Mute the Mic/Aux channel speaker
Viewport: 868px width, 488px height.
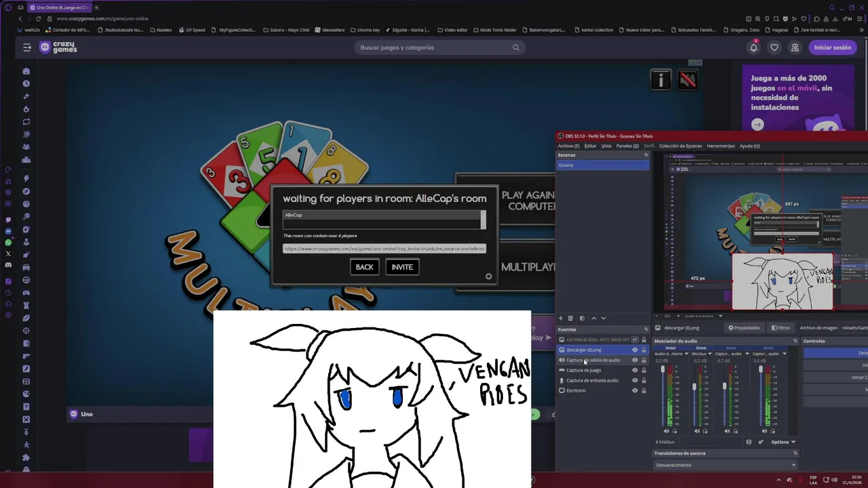click(x=697, y=431)
